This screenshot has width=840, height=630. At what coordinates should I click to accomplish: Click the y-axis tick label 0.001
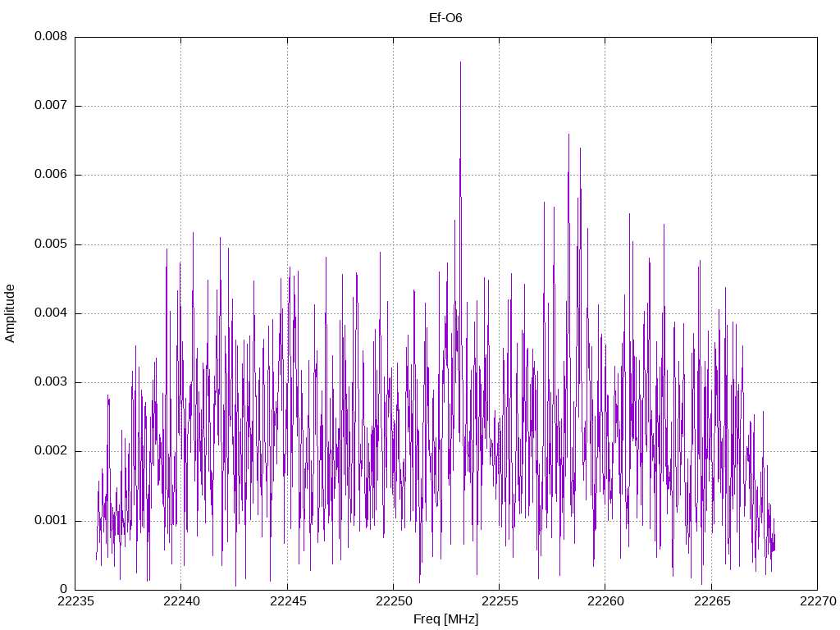(x=51, y=520)
